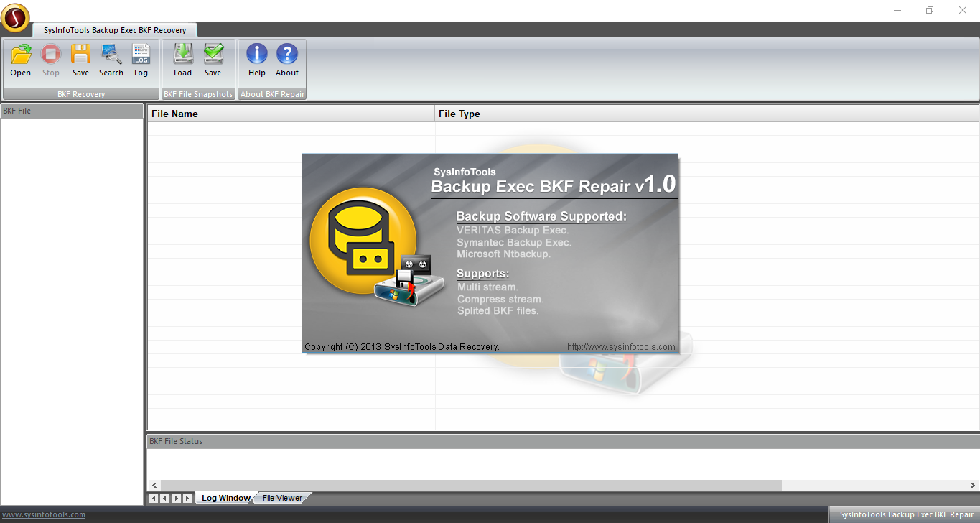Launch the Search tool icon
This screenshot has width=980, height=523.
click(x=111, y=61)
